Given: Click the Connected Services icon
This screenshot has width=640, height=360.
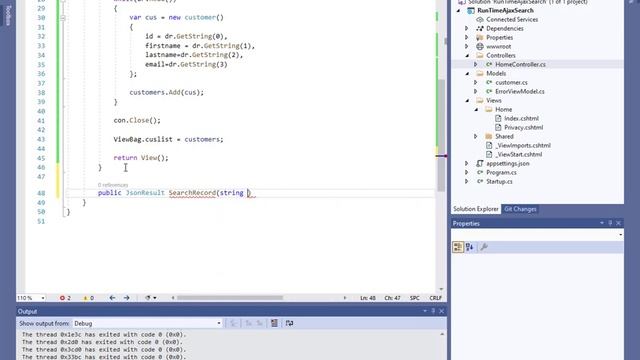Looking at the screenshot, I should pyautogui.click(x=480, y=19).
